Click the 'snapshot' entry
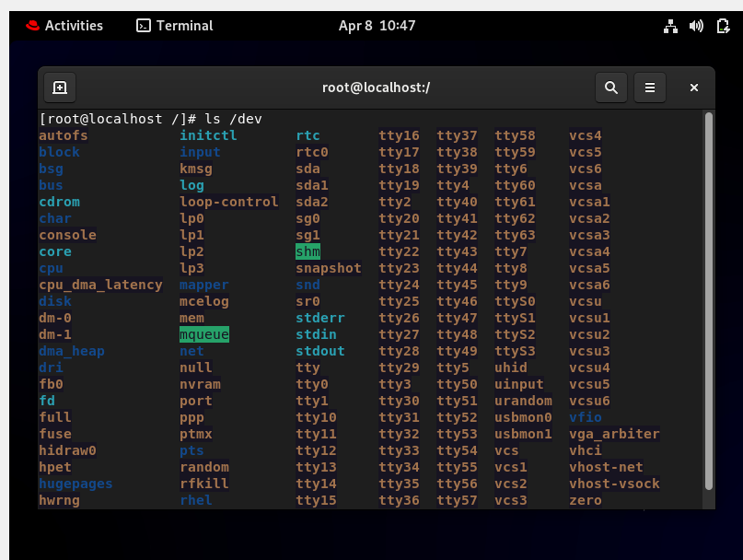The image size is (743, 560). coord(329,268)
